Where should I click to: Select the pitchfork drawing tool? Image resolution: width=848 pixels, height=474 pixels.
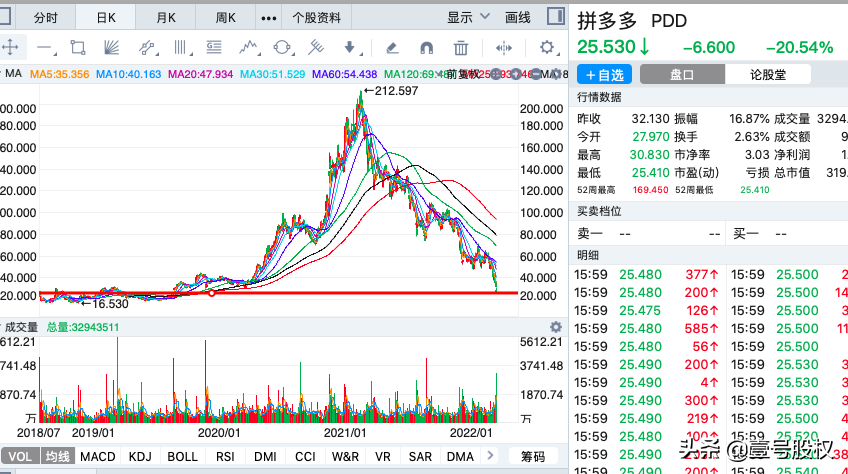pos(316,48)
